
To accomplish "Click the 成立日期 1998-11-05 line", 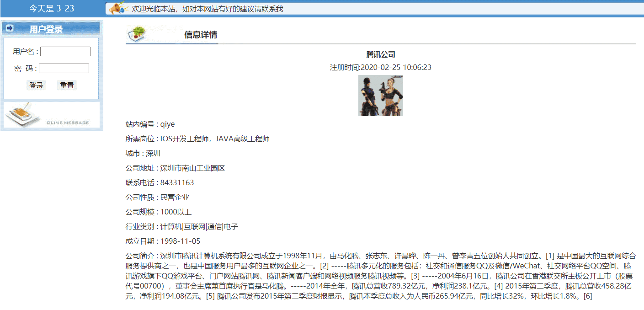I will [163, 241].
